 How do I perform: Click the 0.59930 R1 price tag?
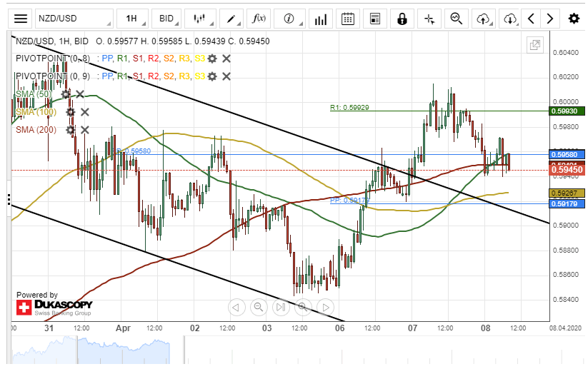567,111
